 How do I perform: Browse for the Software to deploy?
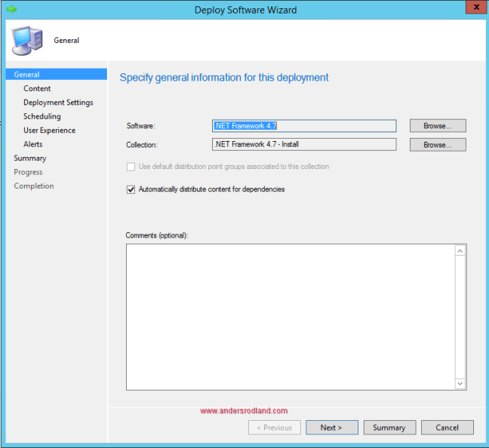point(438,126)
